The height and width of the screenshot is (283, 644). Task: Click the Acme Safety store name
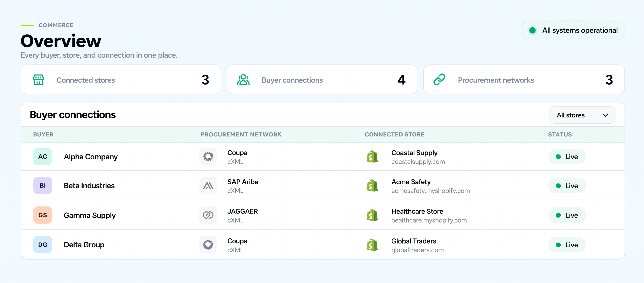pos(411,182)
